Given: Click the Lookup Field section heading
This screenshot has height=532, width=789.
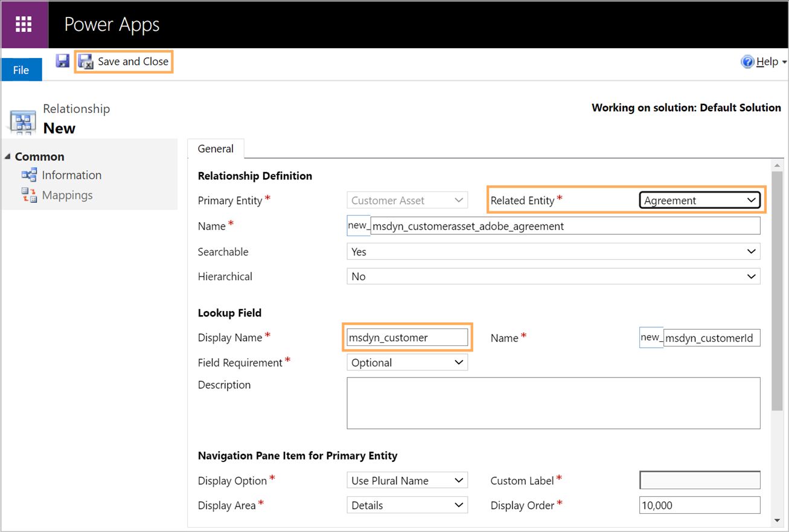Looking at the screenshot, I should tap(229, 313).
